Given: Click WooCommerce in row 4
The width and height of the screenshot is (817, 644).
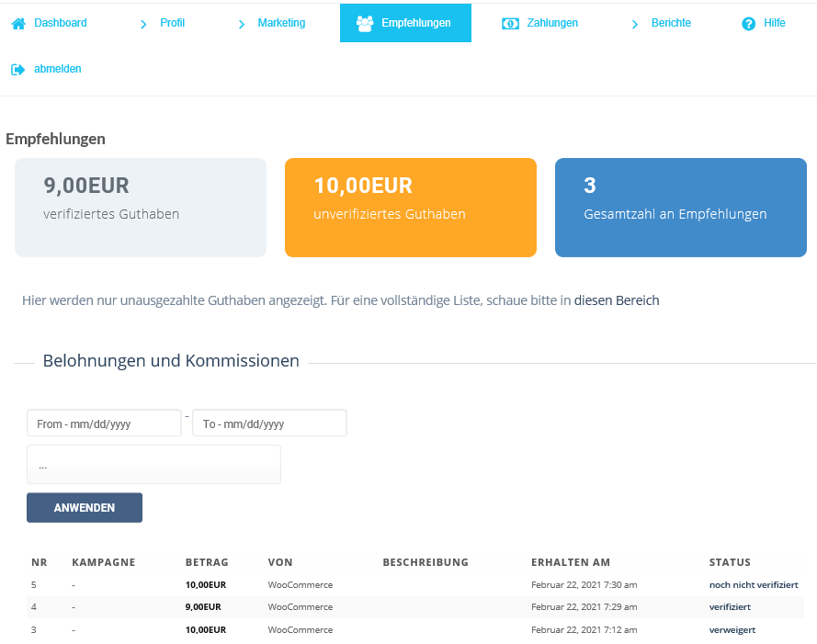Looking at the screenshot, I should (x=301, y=607).
